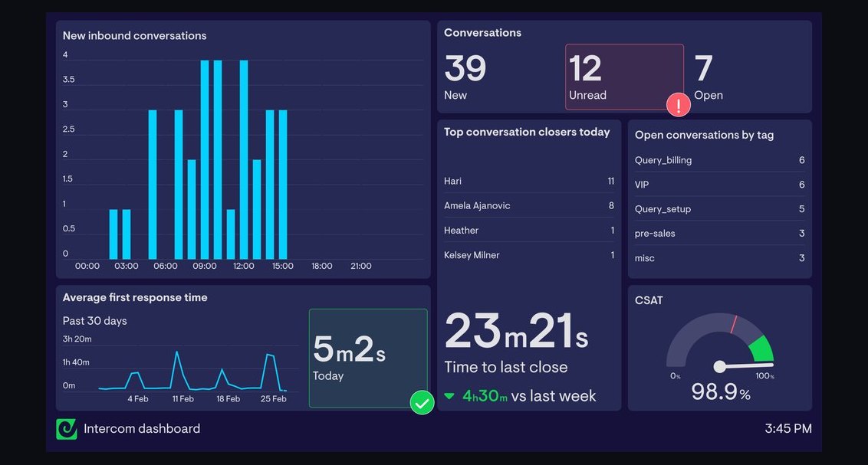Click the 3:45 PM clock
Image resolution: width=868 pixels, height=465 pixels.
pos(788,428)
